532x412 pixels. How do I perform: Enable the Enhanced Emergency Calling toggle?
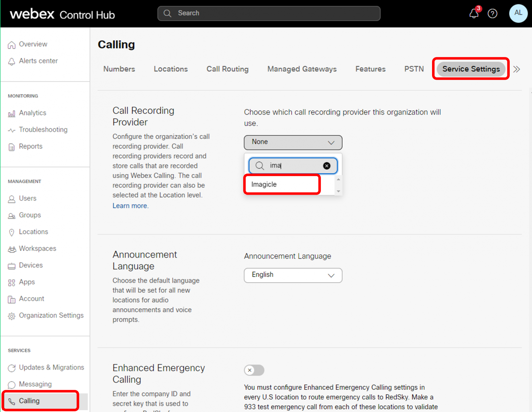pos(254,370)
